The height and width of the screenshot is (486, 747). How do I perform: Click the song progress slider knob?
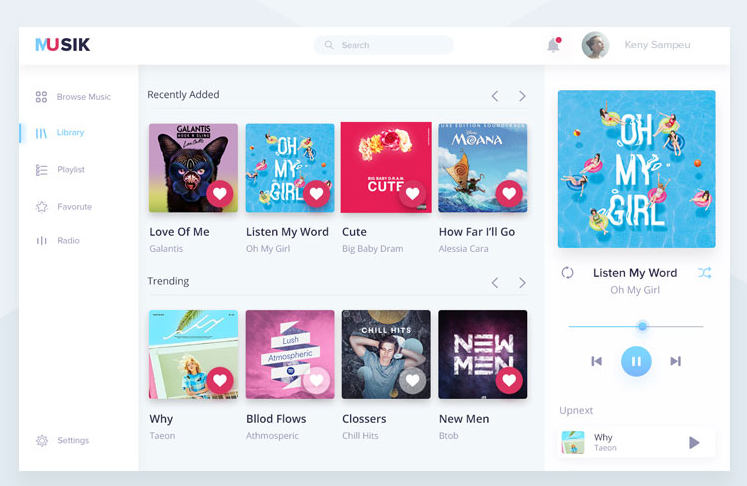pos(643,326)
